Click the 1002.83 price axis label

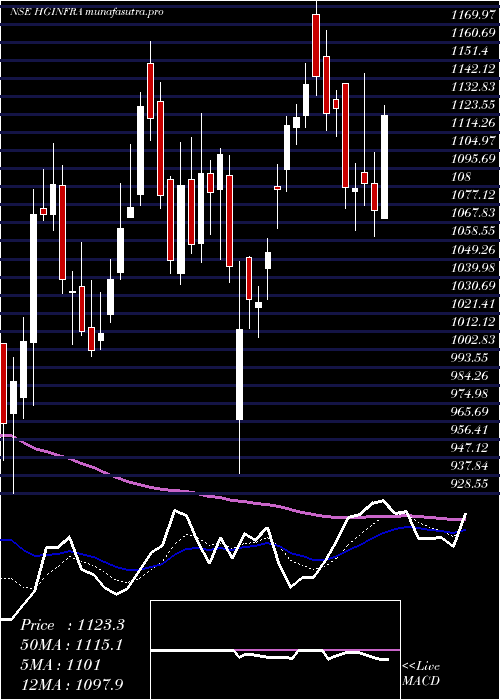[x=472, y=340]
